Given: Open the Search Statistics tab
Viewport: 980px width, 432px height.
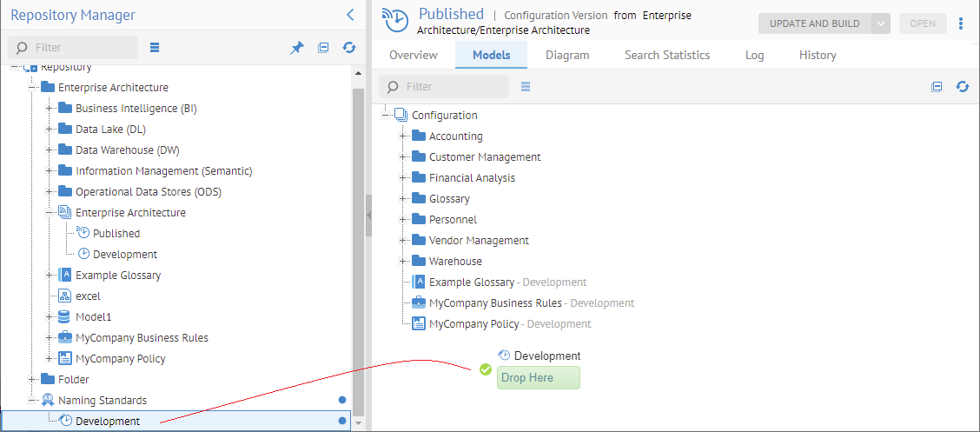Looking at the screenshot, I should click(x=667, y=55).
